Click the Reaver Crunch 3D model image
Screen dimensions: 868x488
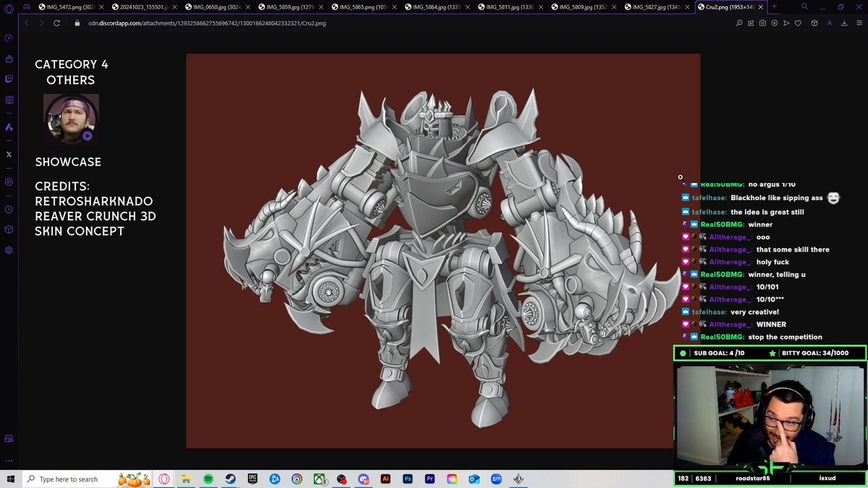pyautogui.click(x=443, y=250)
